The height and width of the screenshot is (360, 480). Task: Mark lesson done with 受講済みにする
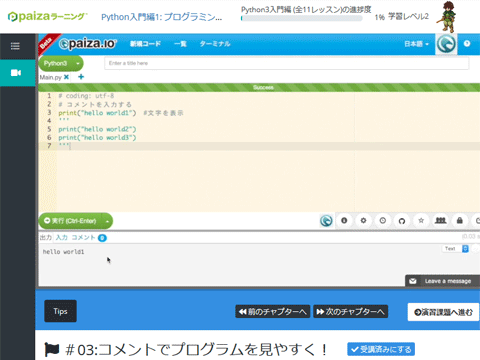coord(381,349)
